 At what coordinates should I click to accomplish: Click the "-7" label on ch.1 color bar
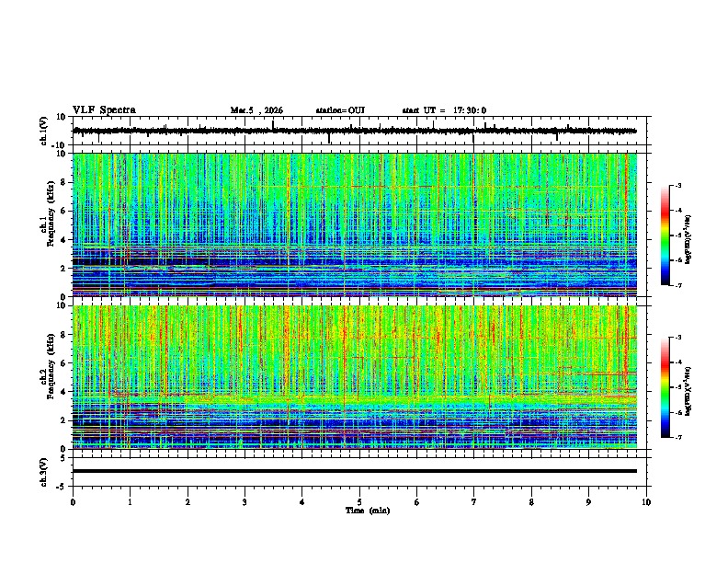coord(677,286)
